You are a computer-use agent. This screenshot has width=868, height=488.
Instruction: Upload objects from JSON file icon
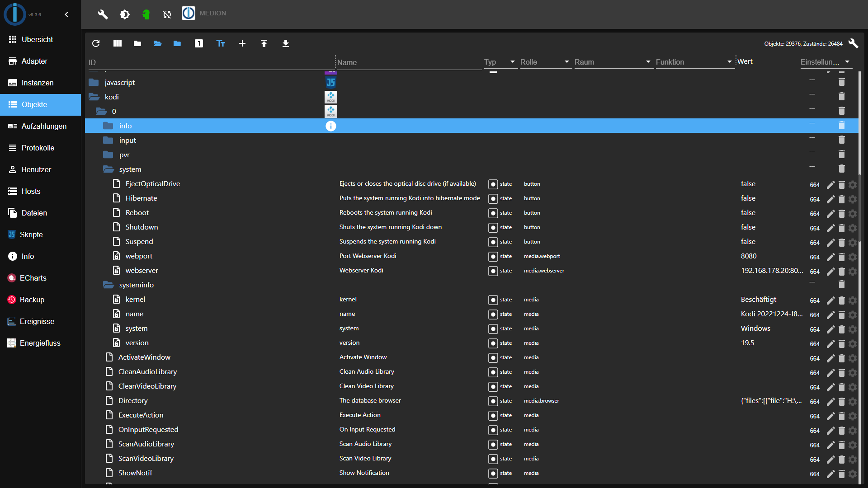click(264, 43)
